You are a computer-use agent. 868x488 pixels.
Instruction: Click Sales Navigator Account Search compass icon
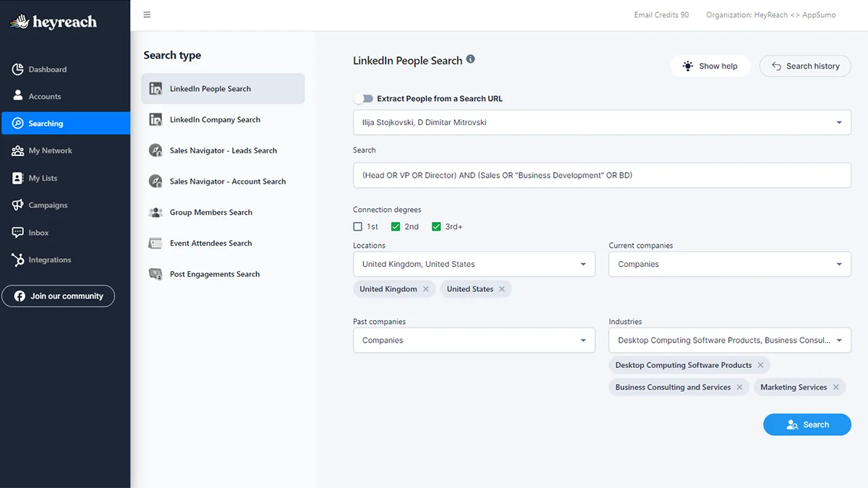tap(156, 181)
